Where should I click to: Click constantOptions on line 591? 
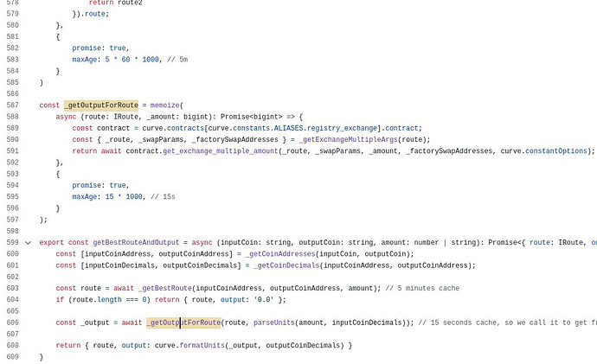(x=556, y=150)
